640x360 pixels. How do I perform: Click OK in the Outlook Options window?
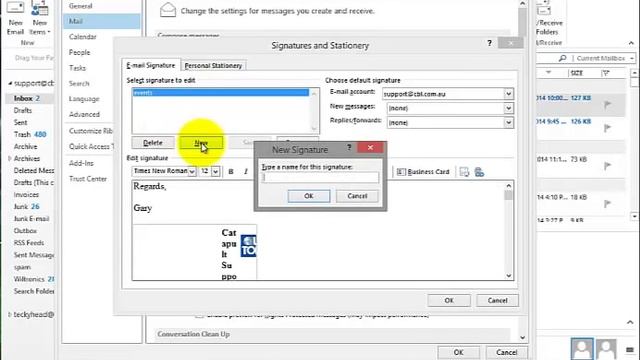coord(458,352)
